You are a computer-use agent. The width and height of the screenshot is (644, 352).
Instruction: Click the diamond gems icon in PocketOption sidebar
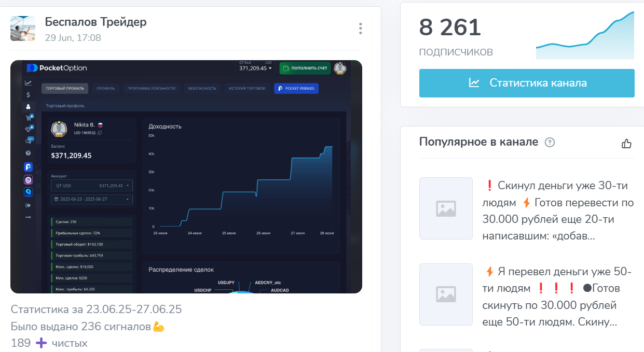[x=29, y=129]
